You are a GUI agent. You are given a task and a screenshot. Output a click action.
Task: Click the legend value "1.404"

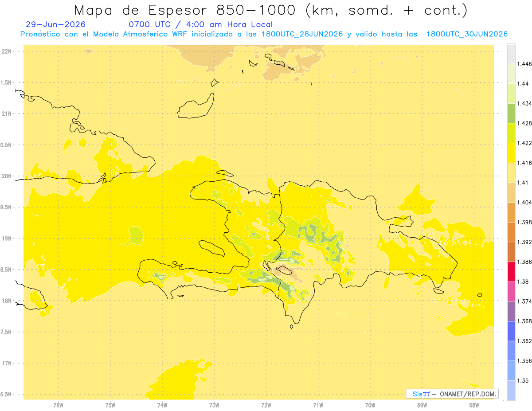(524, 202)
